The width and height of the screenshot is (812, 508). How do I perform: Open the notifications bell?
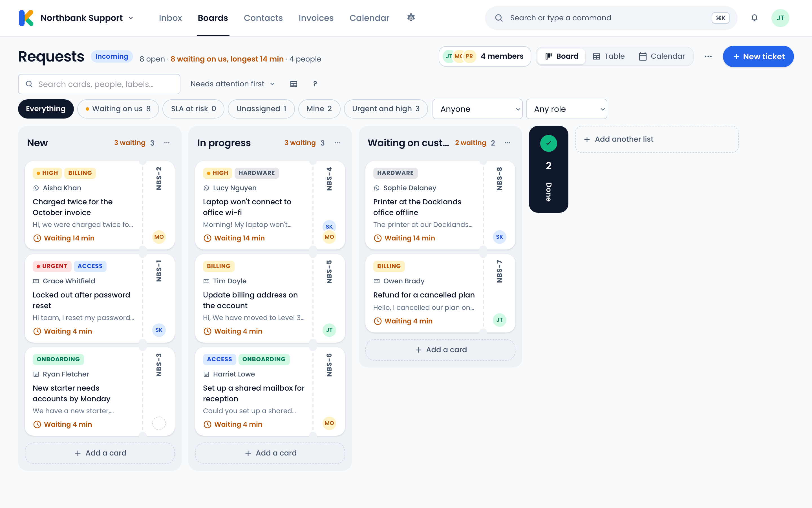coord(754,18)
